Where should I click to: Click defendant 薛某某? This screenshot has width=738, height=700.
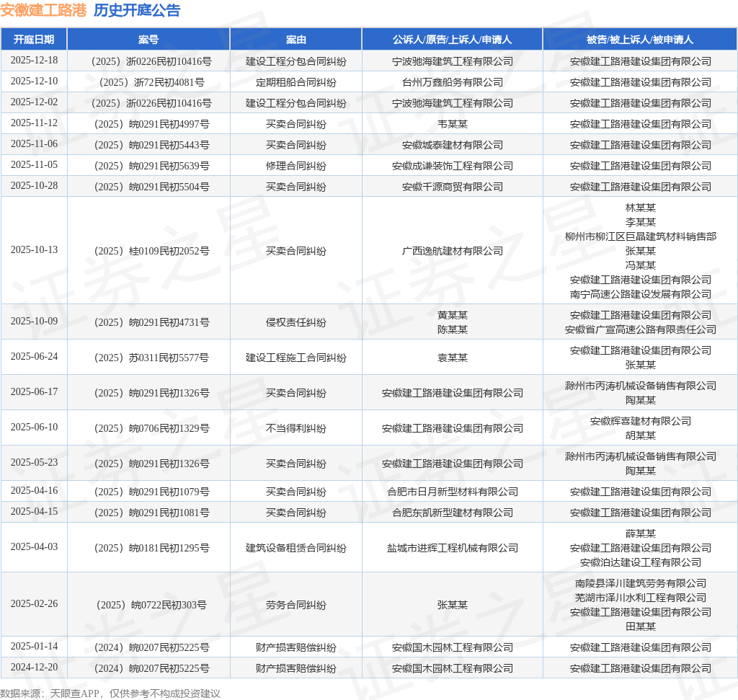[x=640, y=533]
